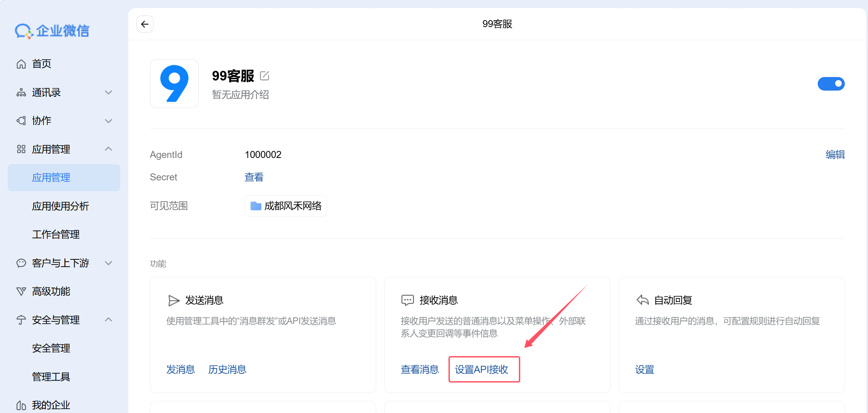
Task: Click the 暂无应用介绍 description text
Action: point(240,95)
